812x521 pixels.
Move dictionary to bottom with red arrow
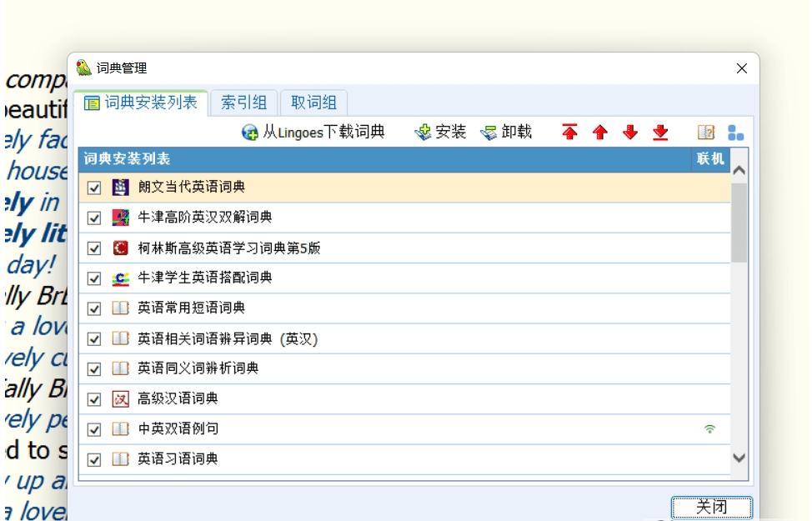click(660, 132)
